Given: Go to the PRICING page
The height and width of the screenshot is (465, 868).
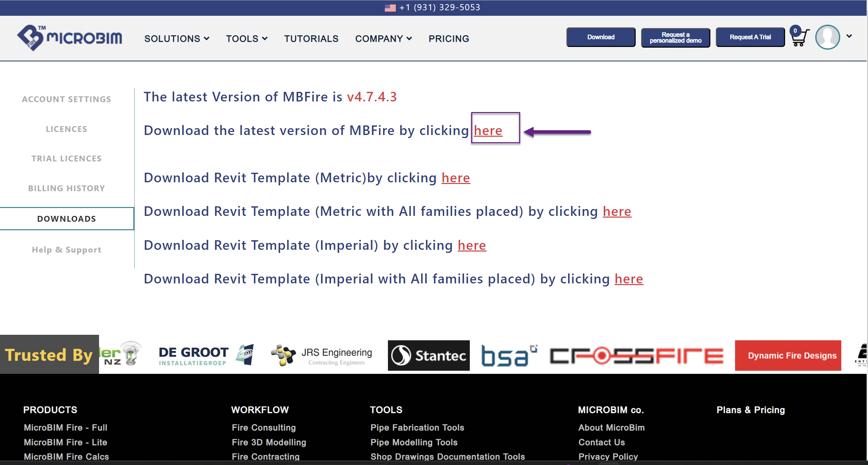Looking at the screenshot, I should 449,39.
